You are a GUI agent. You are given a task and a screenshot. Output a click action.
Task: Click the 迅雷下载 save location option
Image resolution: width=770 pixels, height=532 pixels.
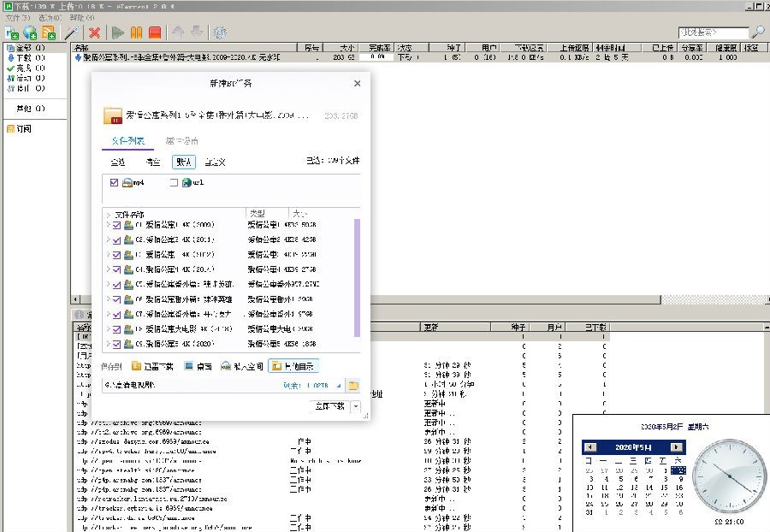(153, 366)
